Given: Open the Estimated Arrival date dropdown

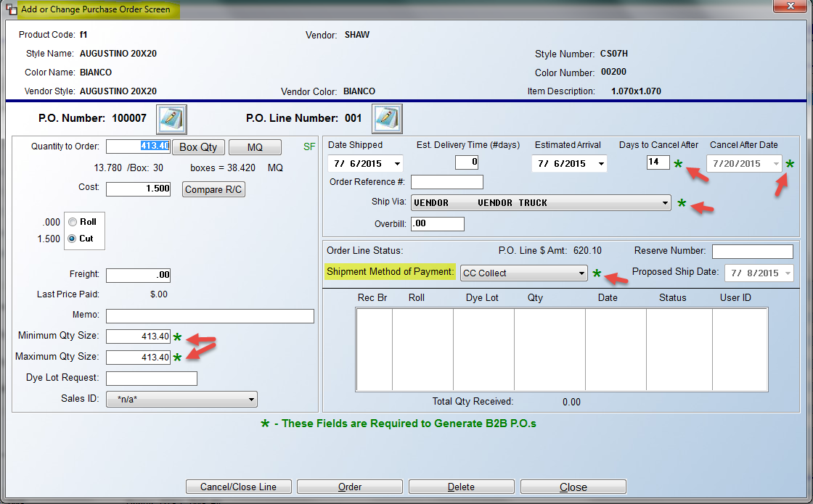Looking at the screenshot, I should [x=601, y=164].
